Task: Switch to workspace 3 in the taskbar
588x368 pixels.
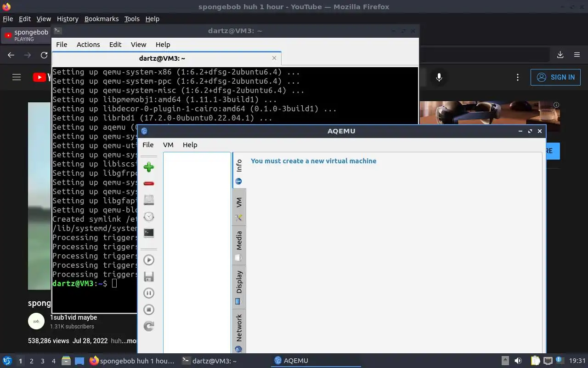Action: [x=42, y=361]
